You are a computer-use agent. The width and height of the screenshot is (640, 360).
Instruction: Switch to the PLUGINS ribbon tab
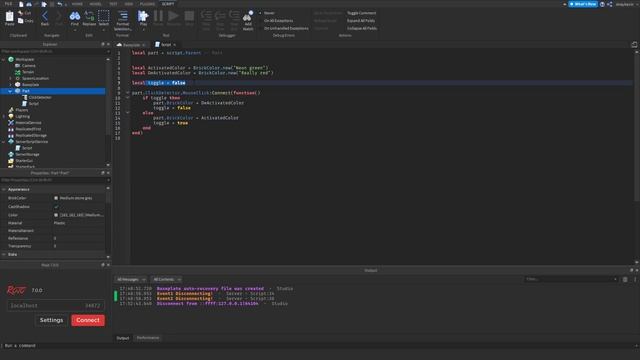[147, 4]
